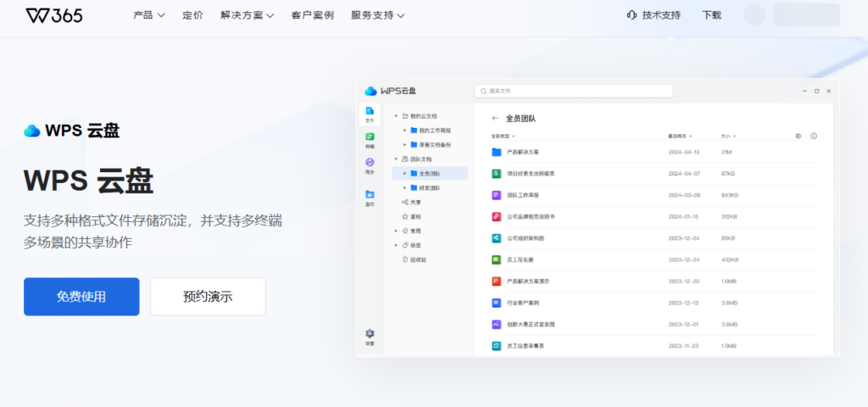Viewport: 868px width, 407px height.
Task: Expand the 重要文档备份 folder arrow
Action: pos(404,144)
